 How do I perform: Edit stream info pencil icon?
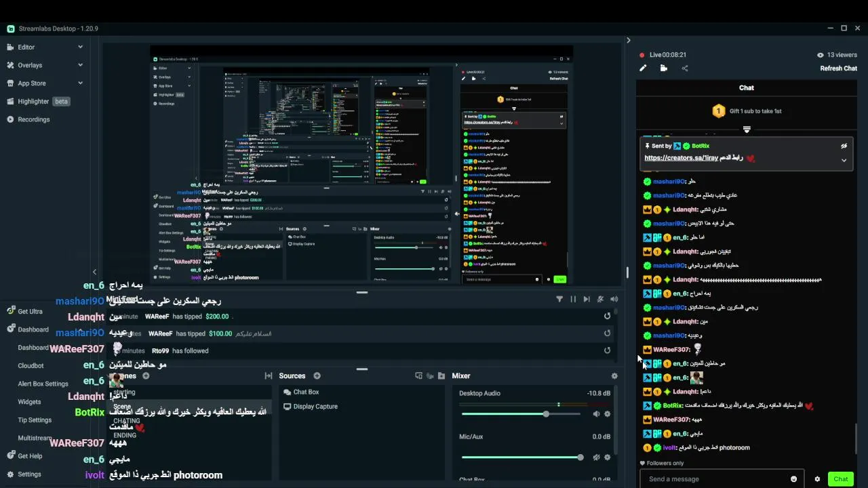[x=643, y=68]
